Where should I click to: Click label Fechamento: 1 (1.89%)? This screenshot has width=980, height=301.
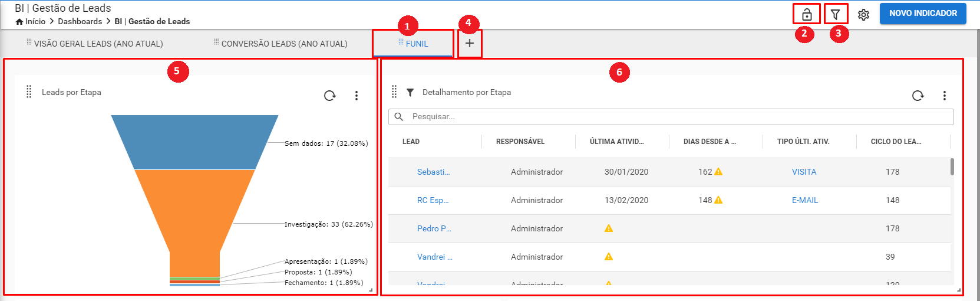click(x=324, y=283)
